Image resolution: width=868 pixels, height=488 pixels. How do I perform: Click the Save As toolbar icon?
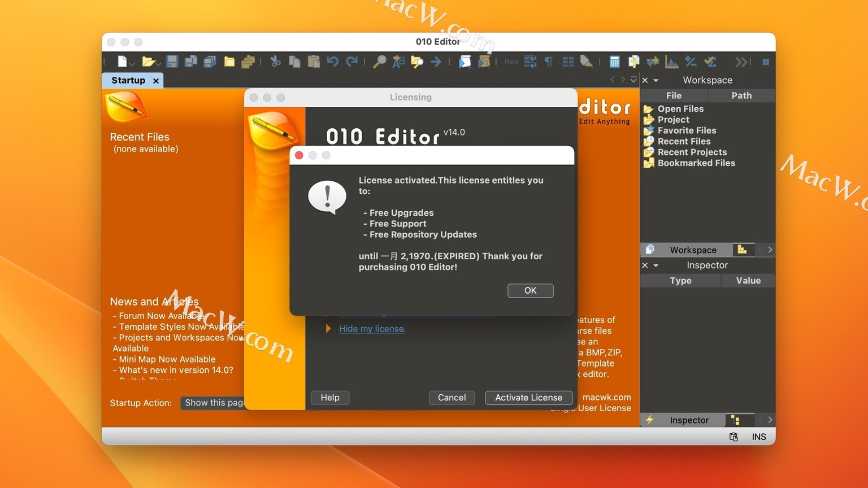[191, 62]
